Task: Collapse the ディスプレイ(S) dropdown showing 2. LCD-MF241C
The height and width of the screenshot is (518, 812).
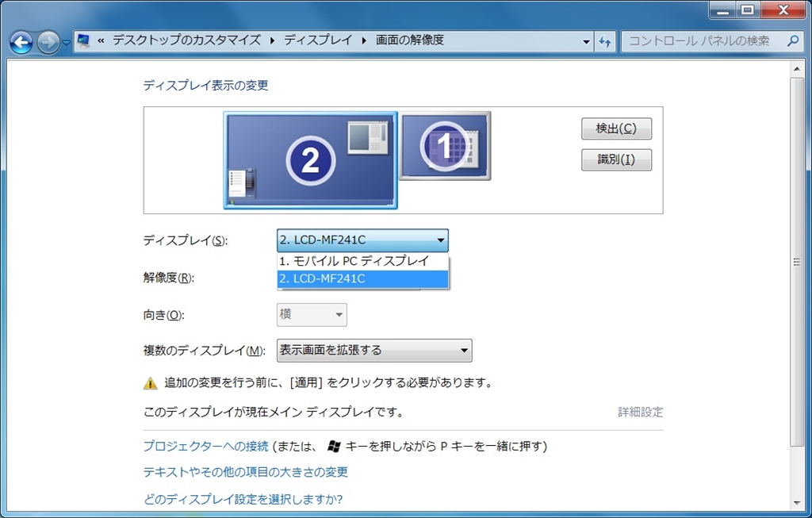Action: (362, 240)
